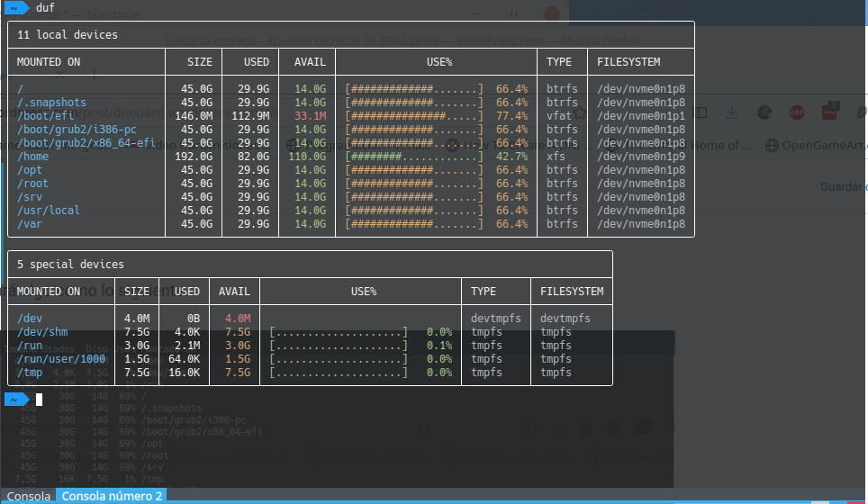Click the red ABP Adblock Plus icon
Viewport: 868px width, 504px height.
pyautogui.click(x=796, y=113)
